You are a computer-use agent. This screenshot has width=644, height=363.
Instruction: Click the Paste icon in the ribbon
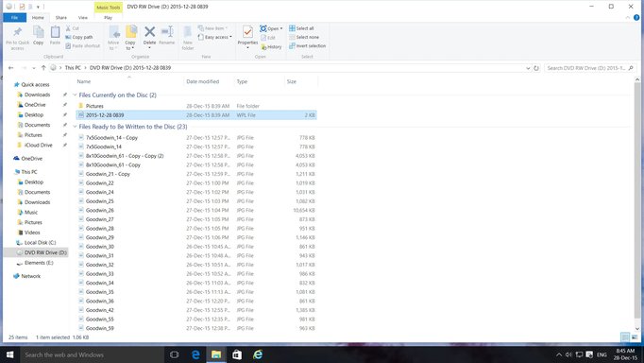(55, 32)
